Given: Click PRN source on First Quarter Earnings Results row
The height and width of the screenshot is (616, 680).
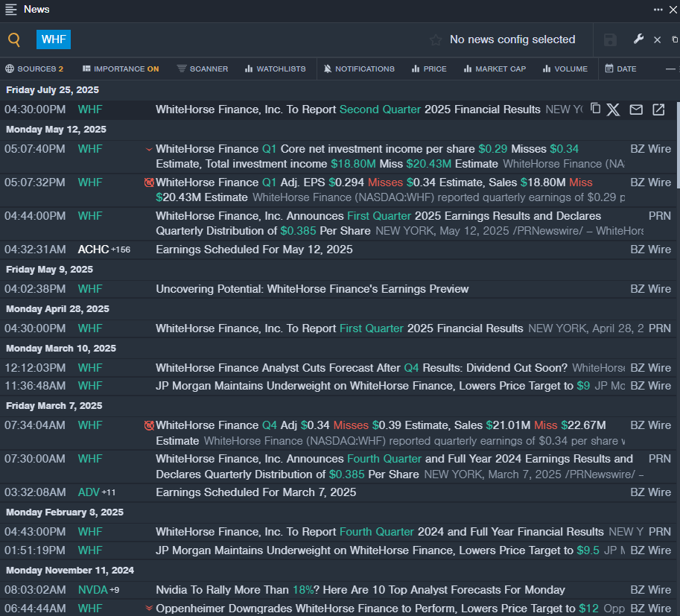Looking at the screenshot, I should click(660, 215).
